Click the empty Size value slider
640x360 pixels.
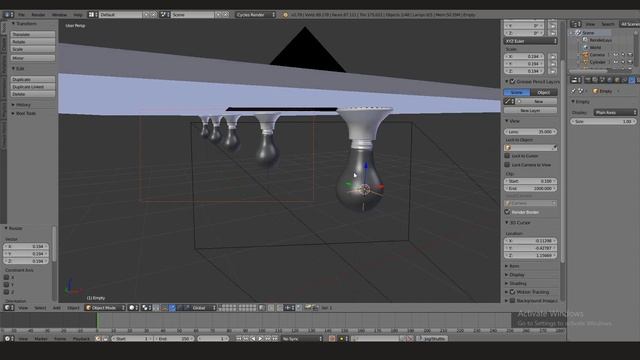coord(603,122)
